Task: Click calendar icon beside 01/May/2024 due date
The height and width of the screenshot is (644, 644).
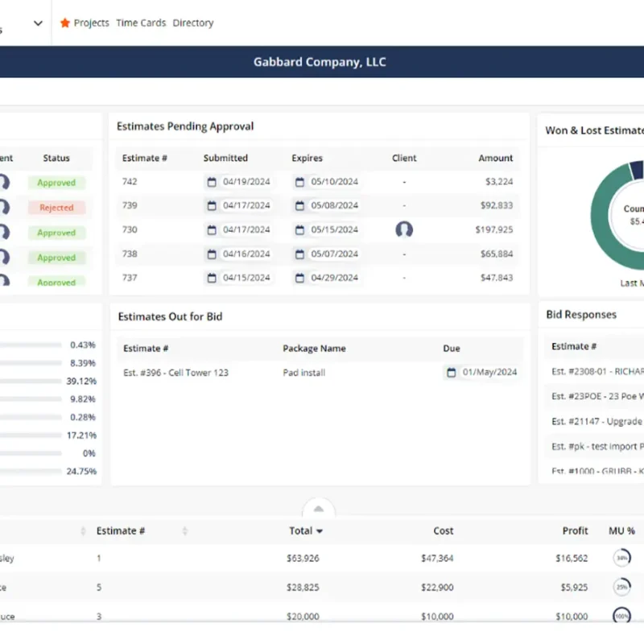Action: coord(452,373)
